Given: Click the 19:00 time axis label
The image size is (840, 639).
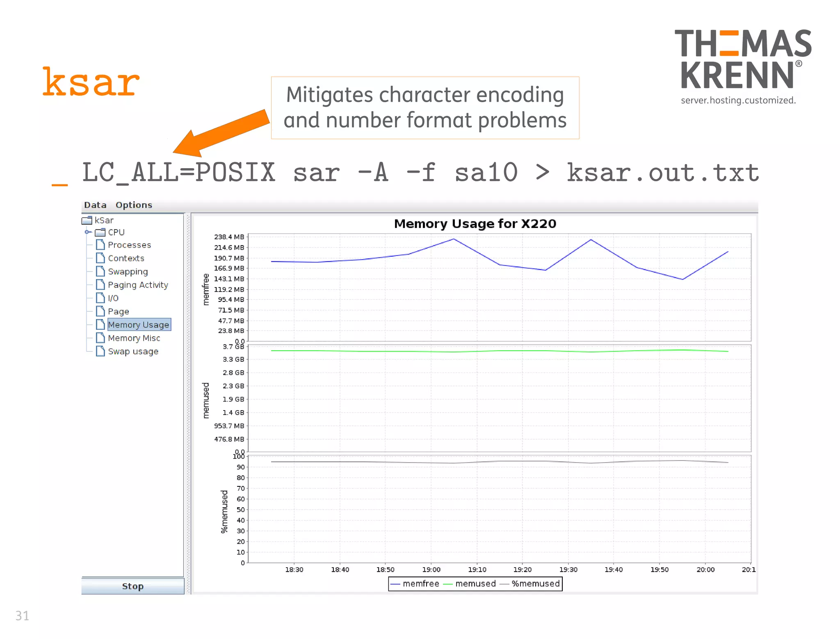Looking at the screenshot, I should (431, 570).
